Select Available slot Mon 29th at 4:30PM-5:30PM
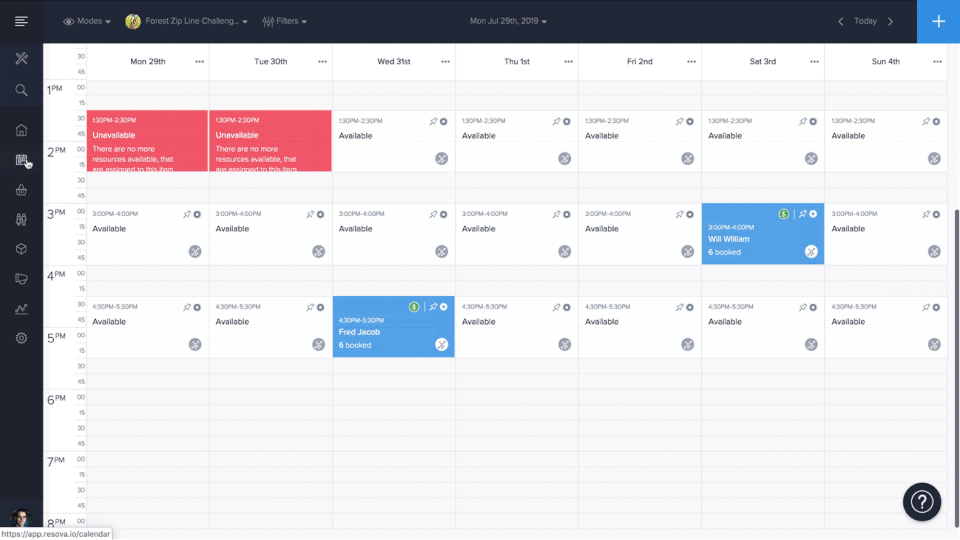Image resolution: width=960 pixels, height=540 pixels. 148,327
